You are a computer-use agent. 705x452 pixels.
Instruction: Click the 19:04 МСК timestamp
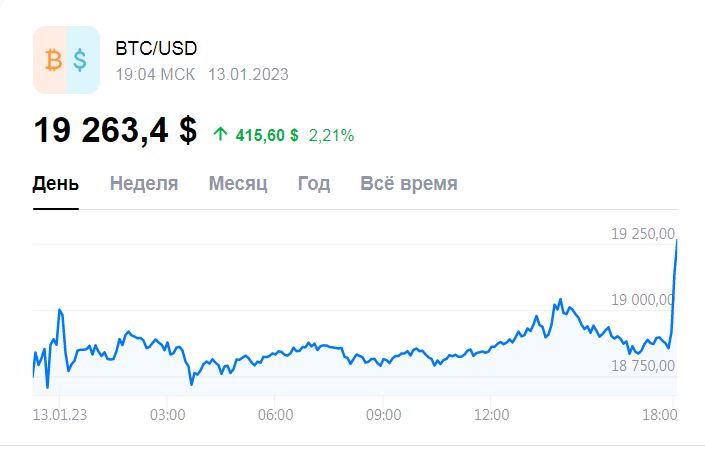coord(155,74)
